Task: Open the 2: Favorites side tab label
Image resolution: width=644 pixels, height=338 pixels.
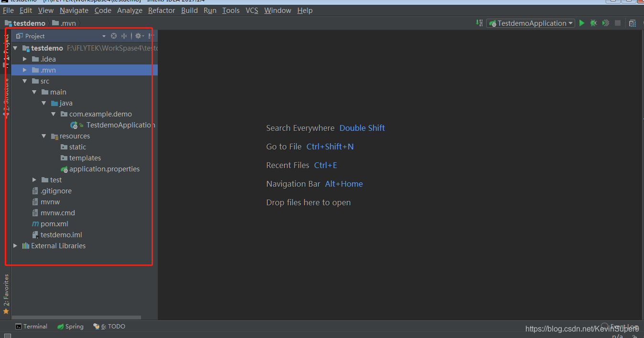Action: coord(6,290)
